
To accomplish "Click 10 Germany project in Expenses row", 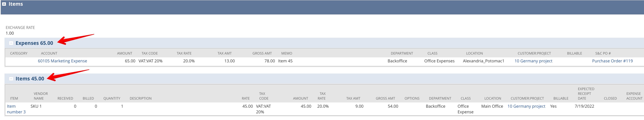I will (x=533, y=61).
